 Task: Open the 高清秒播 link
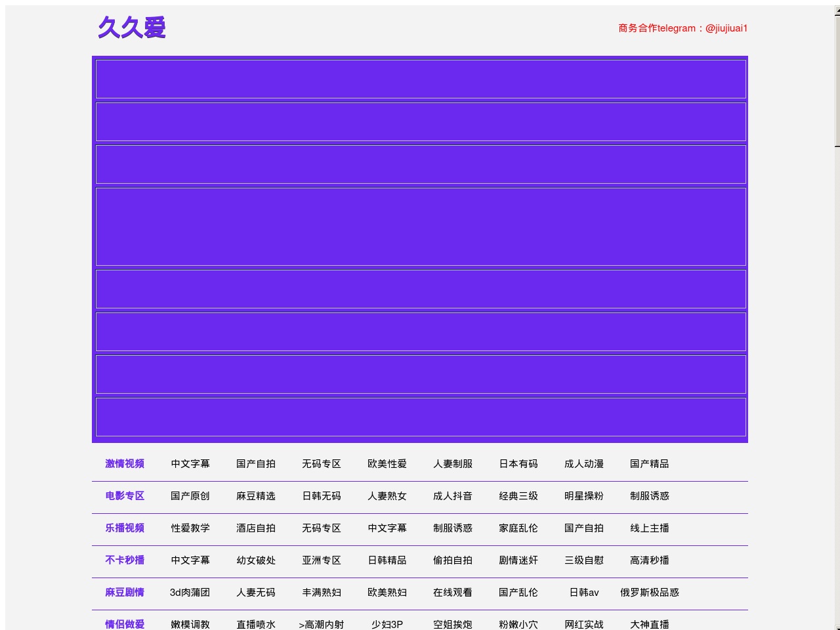650,560
